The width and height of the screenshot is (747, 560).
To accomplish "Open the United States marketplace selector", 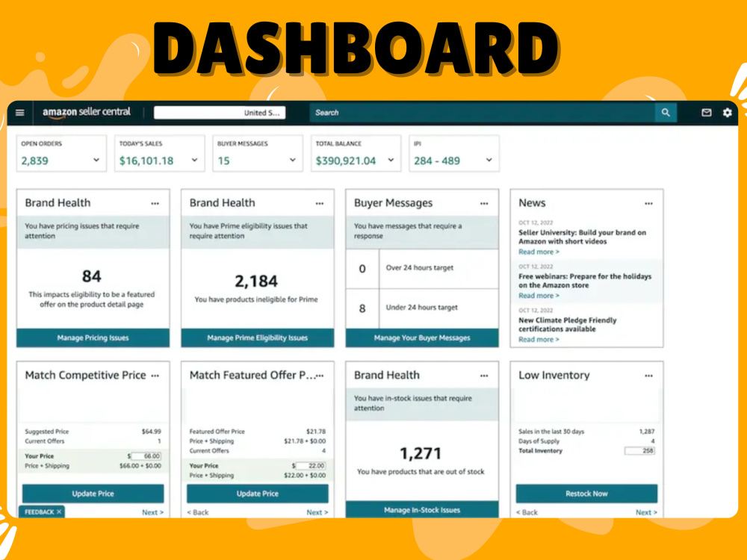I will (220, 113).
